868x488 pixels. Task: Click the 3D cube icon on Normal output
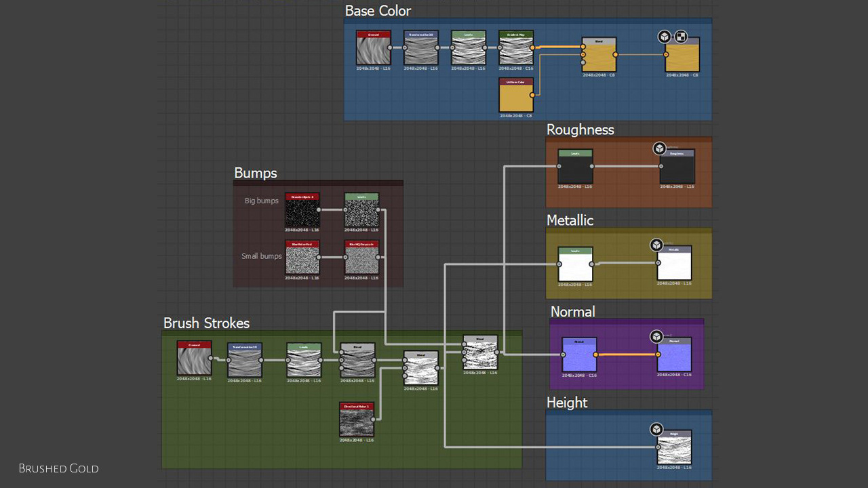point(656,336)
